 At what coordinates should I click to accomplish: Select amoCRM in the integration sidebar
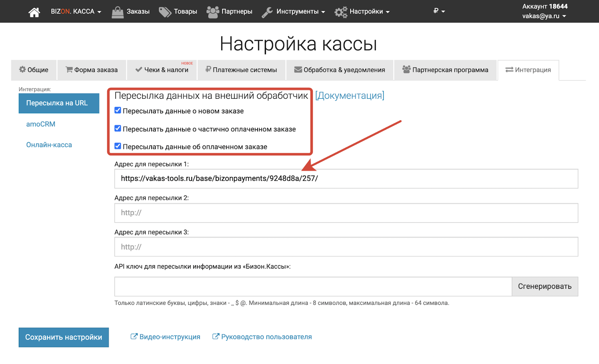point(41,124)
